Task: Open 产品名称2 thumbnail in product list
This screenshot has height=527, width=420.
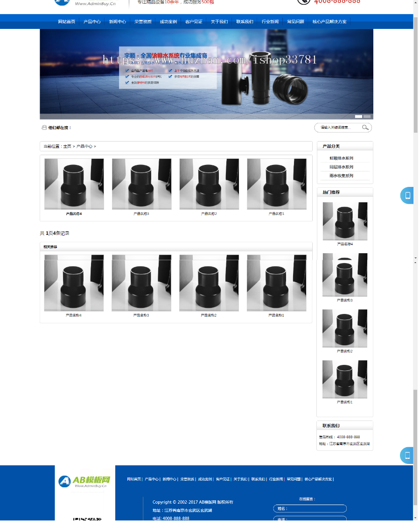Action: pyautogui.click(x=209, y=184)
